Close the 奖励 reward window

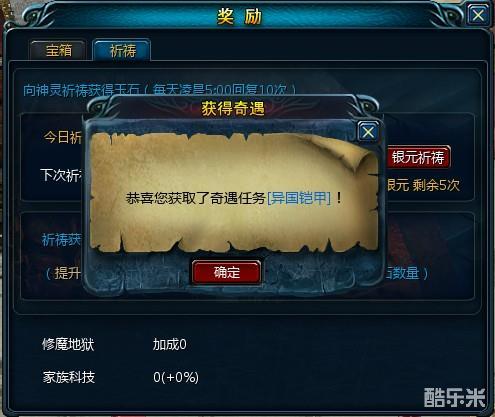478,15
